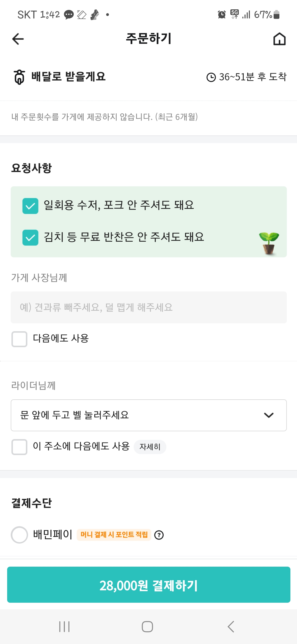Enable 다음에도 사용 for the store request

tap(19, 339)
